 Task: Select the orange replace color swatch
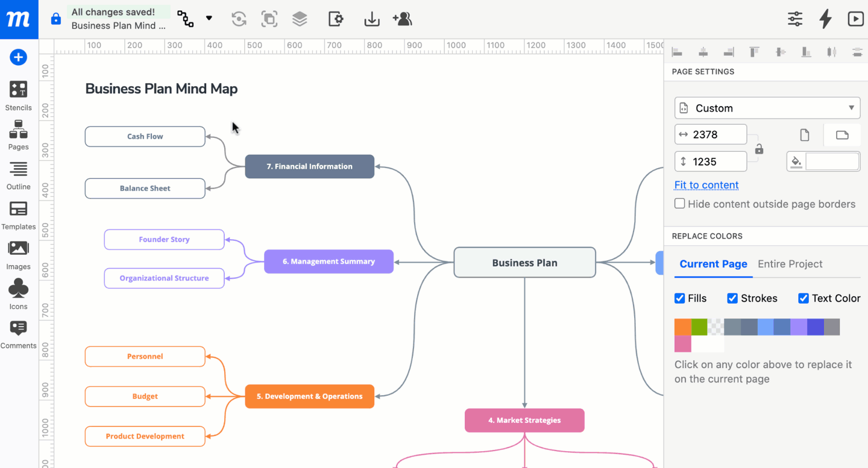pyautogui.click(x=682, y=327)
